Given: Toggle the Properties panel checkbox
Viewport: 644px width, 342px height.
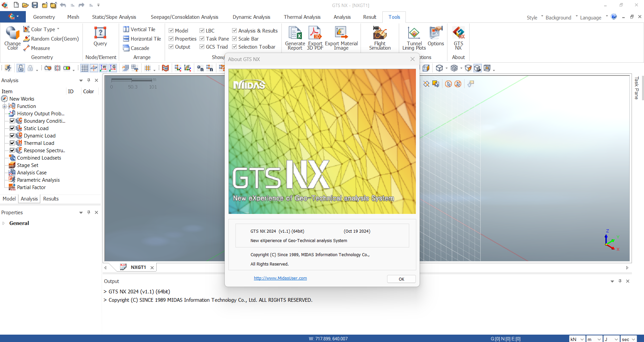Looking at the screenshot, I should coord(171,39).
